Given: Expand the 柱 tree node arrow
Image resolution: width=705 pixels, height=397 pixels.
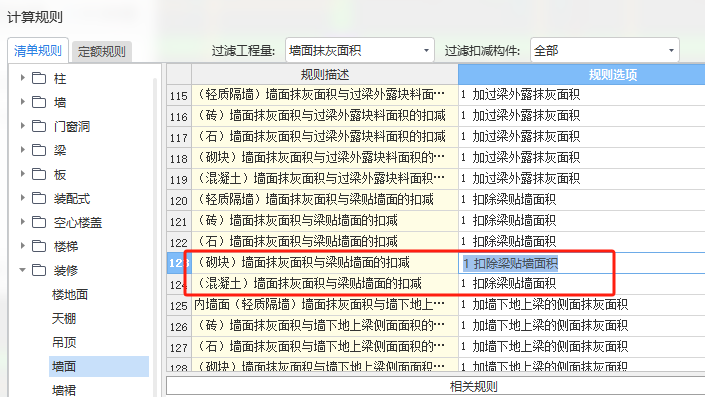Looking at the screenshot, I should coord(22,78).
